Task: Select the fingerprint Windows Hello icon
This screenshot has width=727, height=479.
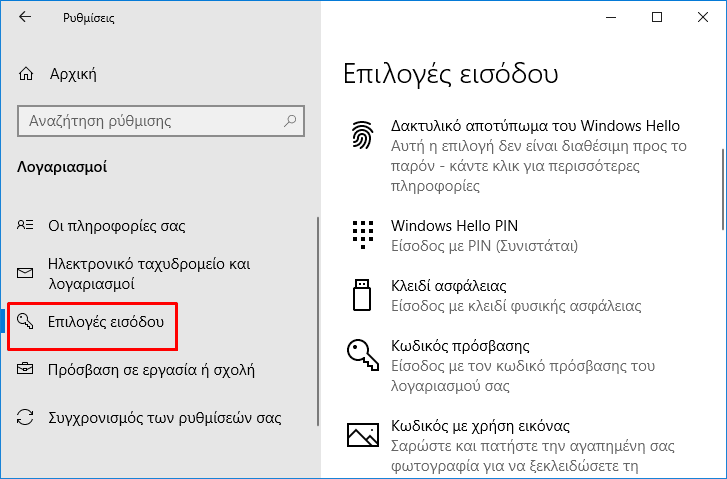Action: pyautogui.click(x=362, y=135)
